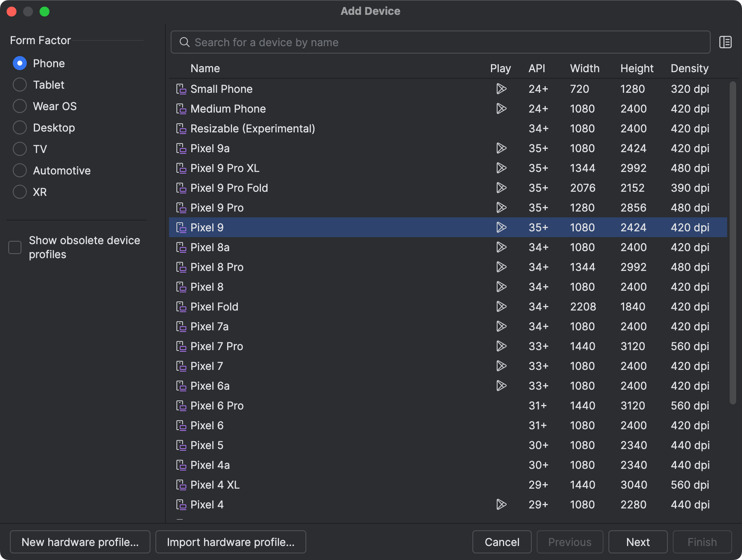Cancel the Add Device dialog

502,542
